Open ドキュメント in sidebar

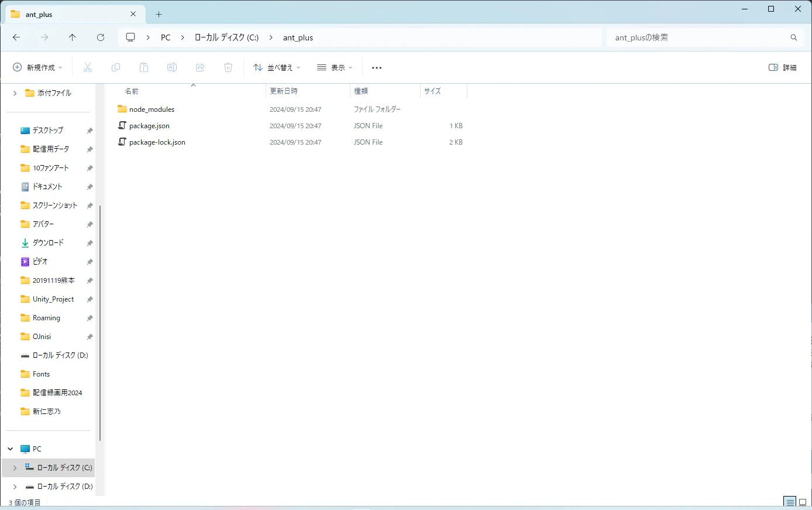click(49, 187)
